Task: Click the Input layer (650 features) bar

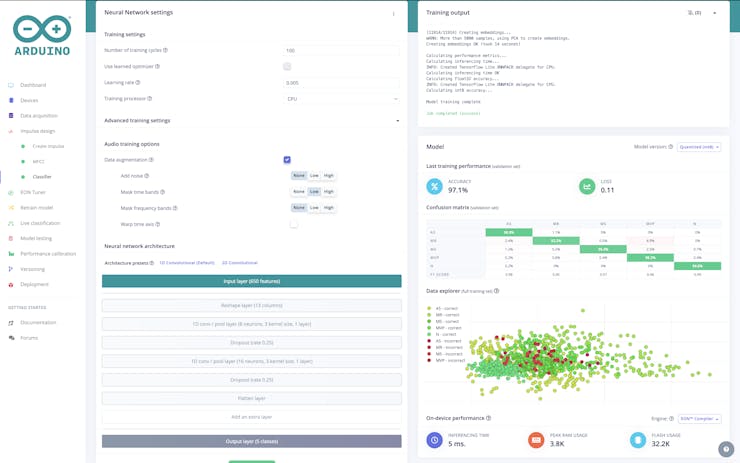Action: pos(252,281)
